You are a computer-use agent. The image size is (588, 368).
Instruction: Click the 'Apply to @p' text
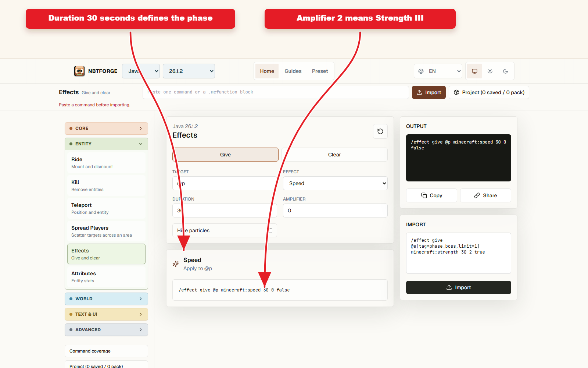click(x=198, y=268)
